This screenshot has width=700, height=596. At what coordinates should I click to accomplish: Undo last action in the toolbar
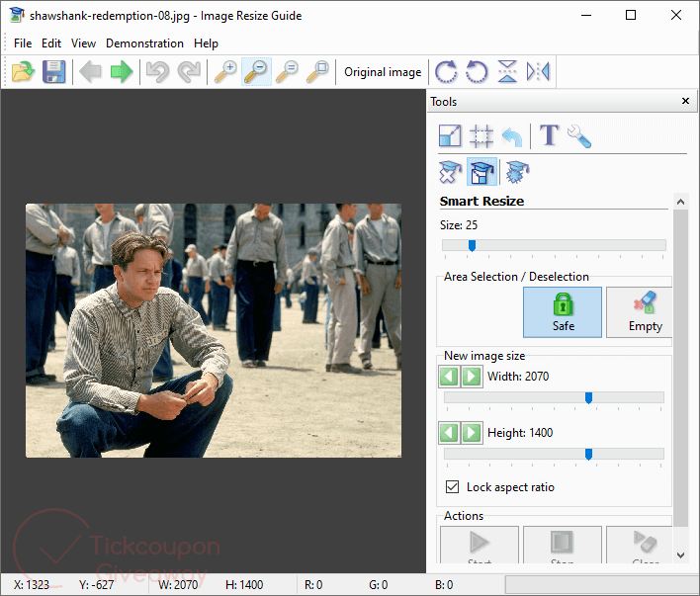click(x=157, y=71)
